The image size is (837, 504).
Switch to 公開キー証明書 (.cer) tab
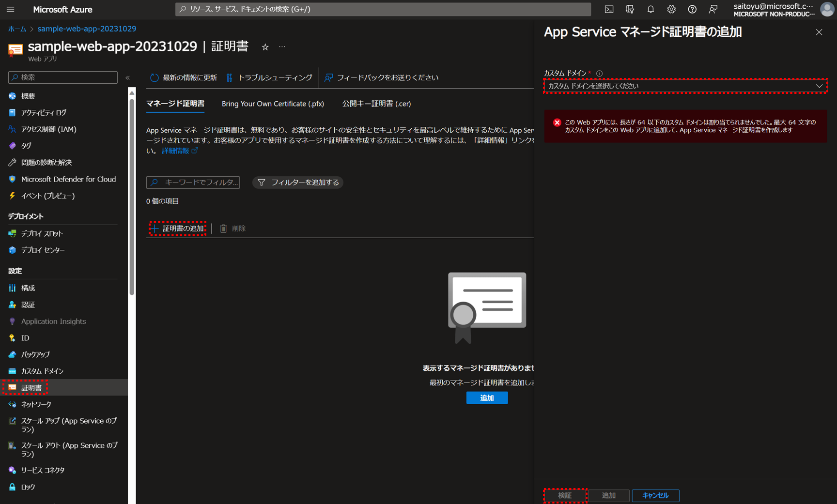[x=376, y=104]
